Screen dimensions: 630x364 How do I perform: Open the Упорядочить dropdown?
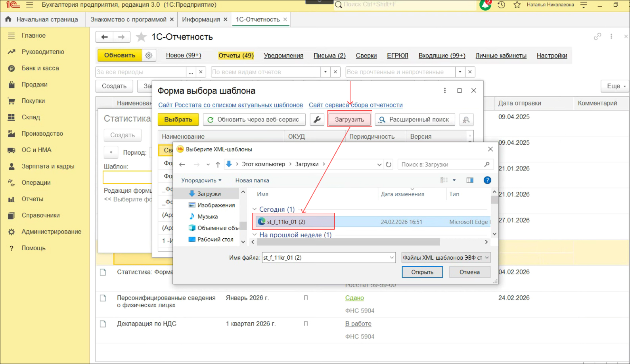201,180
